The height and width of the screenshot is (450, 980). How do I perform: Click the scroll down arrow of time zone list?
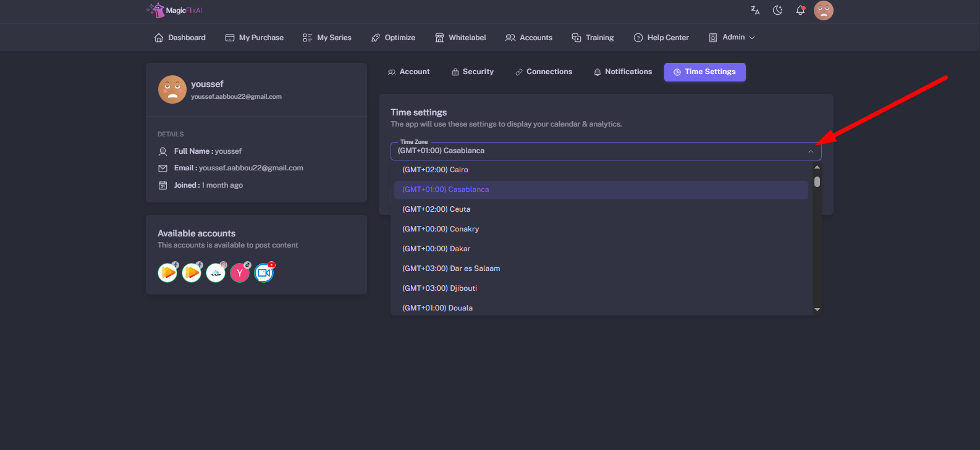click(817, 309)
